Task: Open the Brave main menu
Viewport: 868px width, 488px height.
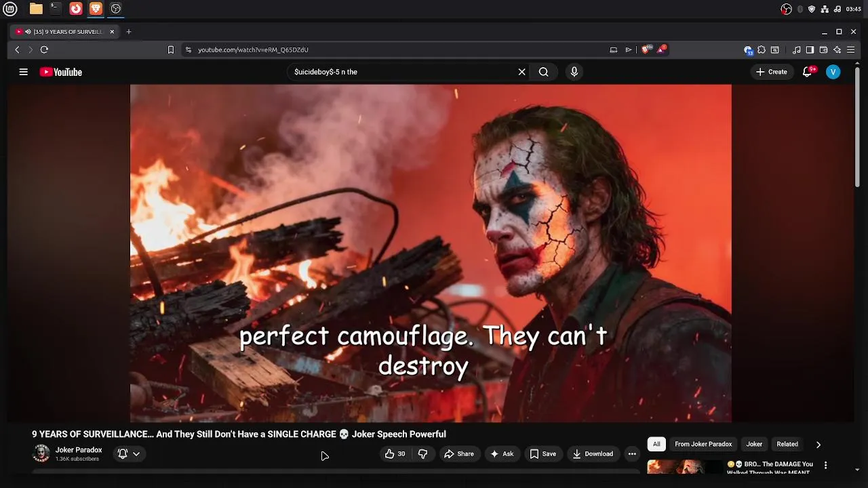Action: (x=851, y=49)
